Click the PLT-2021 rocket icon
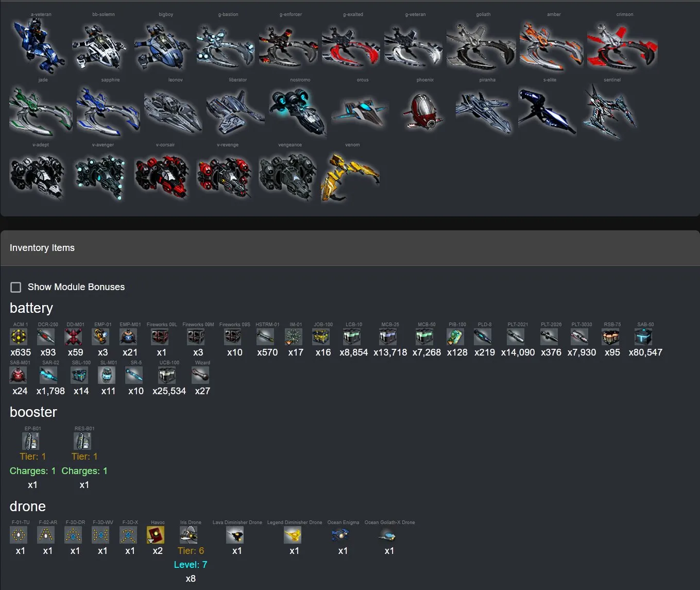Screen dimensions: 700x590 coord(516,337)
